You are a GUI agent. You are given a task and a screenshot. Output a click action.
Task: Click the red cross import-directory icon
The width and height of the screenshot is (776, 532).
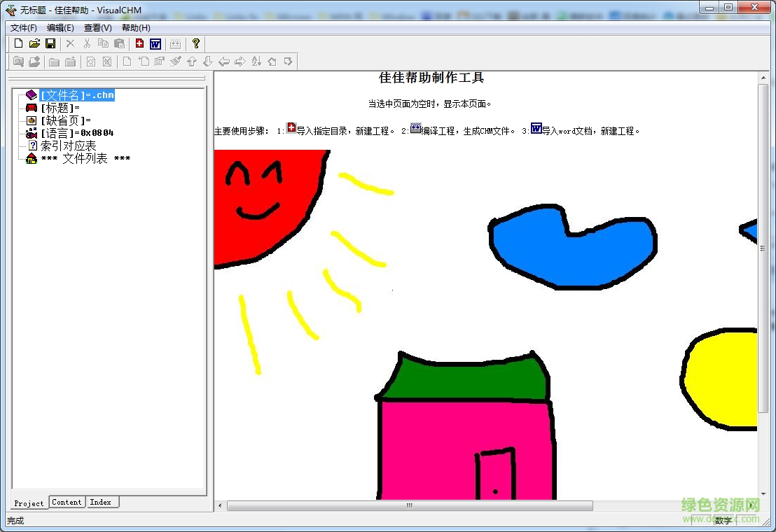[x=139, y=43]
